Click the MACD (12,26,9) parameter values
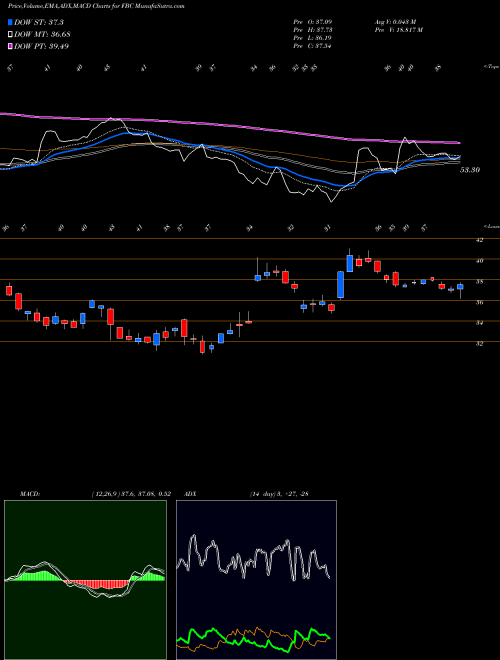 point(130,494)
